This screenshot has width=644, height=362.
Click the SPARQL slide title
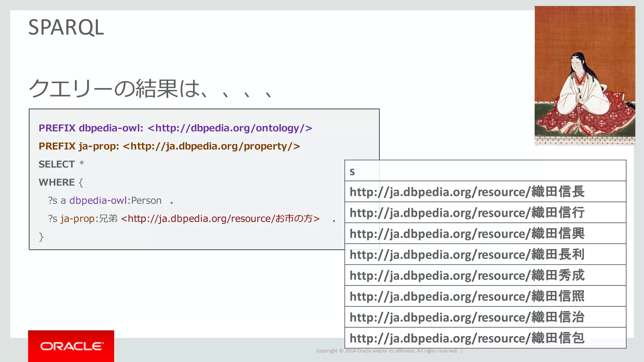pyautogui.click(x=66, y=27)
